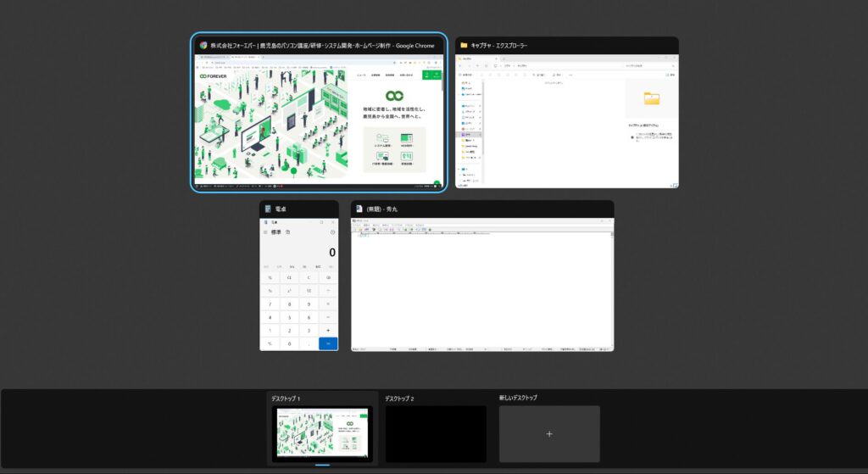Select the 電卓 calculator window preview

[x=298, y=288]
